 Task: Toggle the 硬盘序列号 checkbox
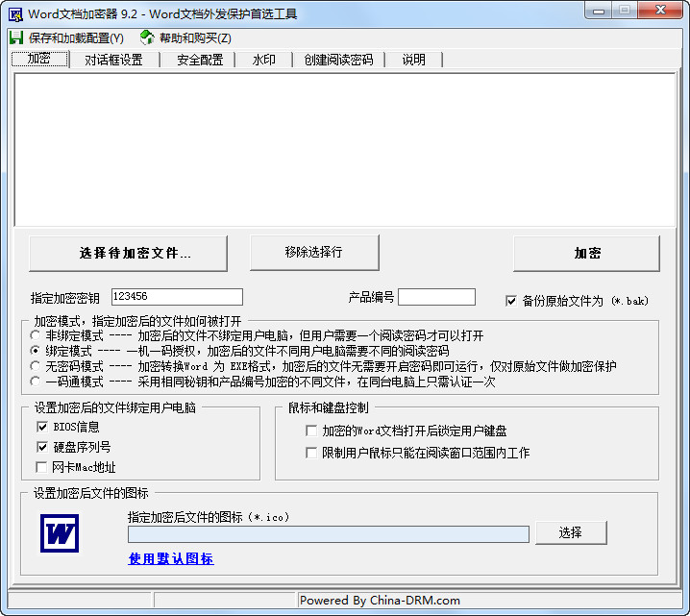point(42,447)
